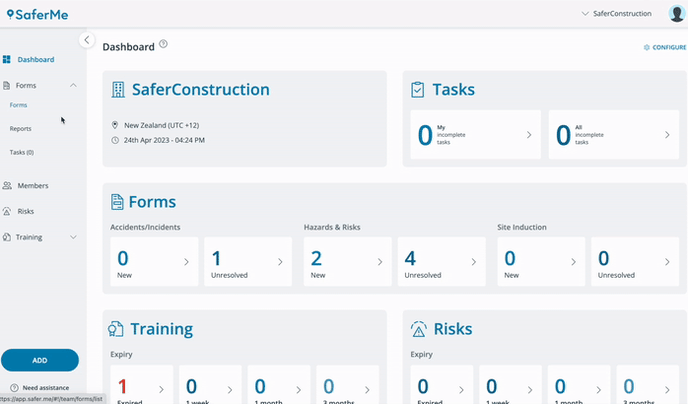The height and width of the screenshot is (404, 688).
Task: Open All incomplete tasks card arrow
Action: [x=667, y=135]
